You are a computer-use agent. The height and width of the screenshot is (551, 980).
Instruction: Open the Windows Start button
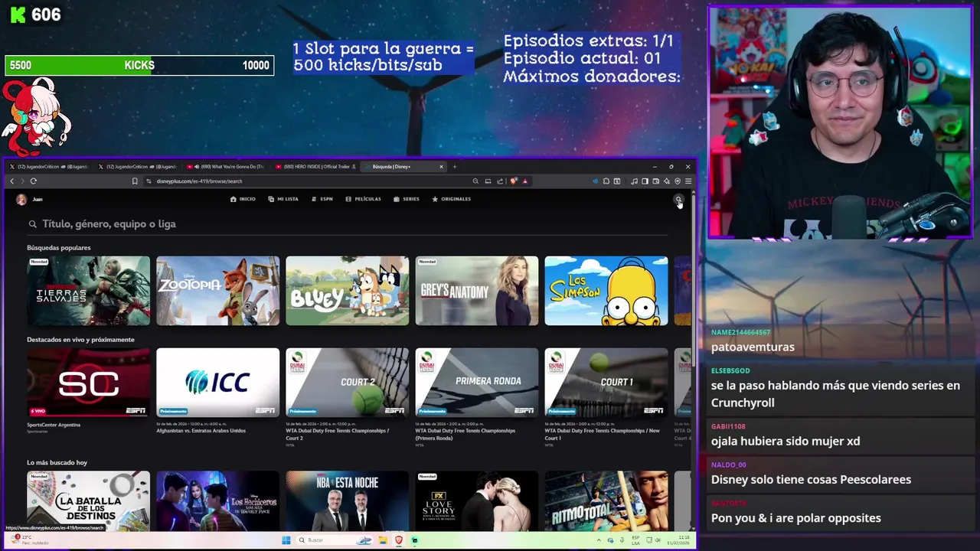(286, 540)
